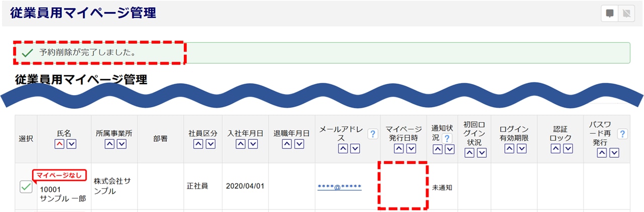Sort 氏名 column descending
This screenshot has height=212, width=644.
click(x=71, y=144)
